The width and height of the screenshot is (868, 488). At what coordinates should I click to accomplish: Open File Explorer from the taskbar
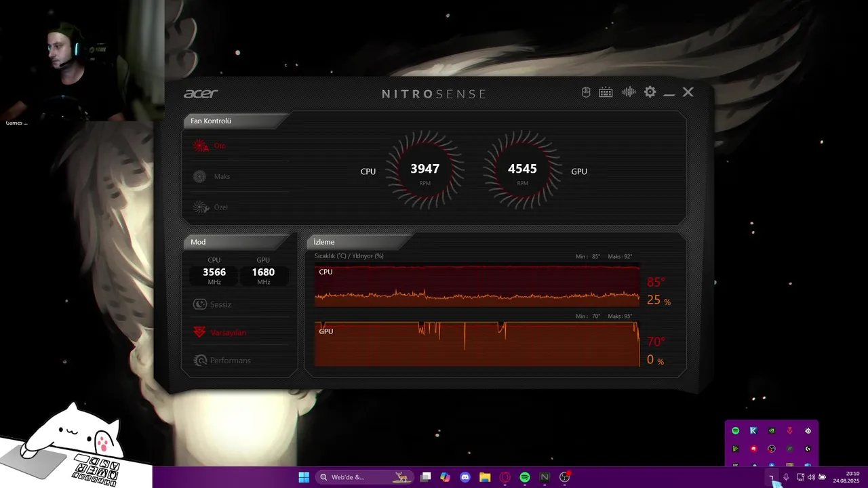[485, 477]
